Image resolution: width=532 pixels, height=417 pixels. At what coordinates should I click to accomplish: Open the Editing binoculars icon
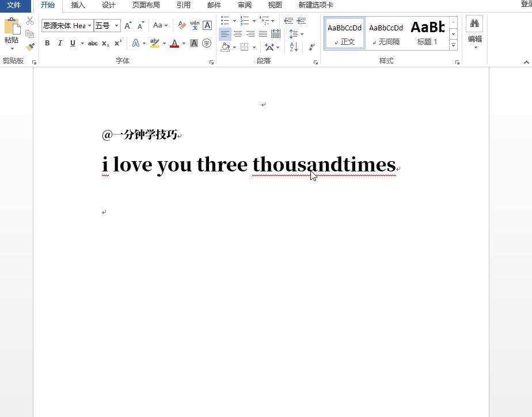point(474,24)
